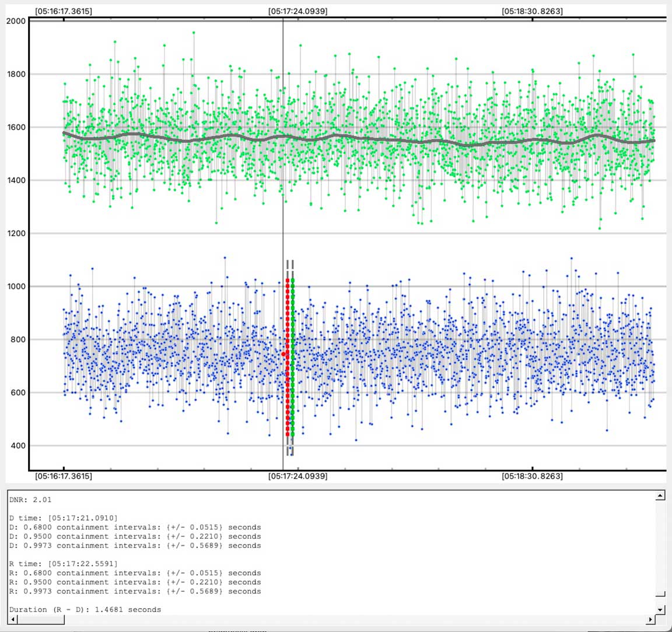Click the y-axis label 1000
The height and width of the screenshot is (632, 672).
point(16,287)
